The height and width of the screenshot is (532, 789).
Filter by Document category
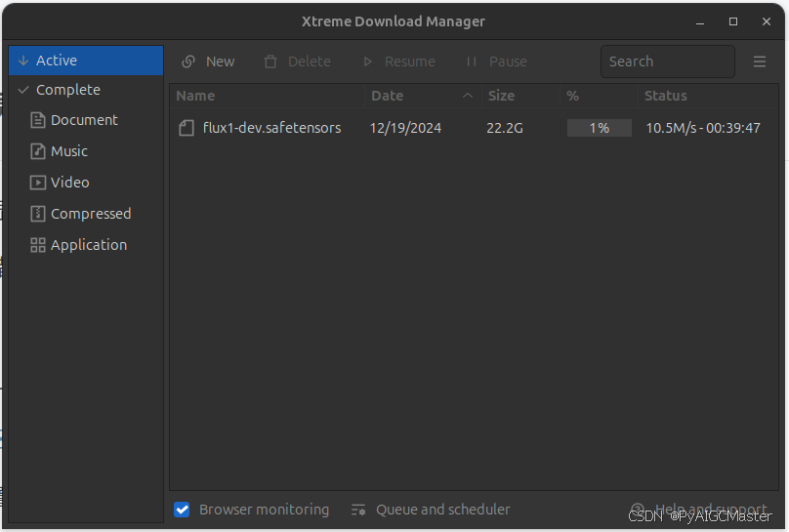[x=86, y=120]
